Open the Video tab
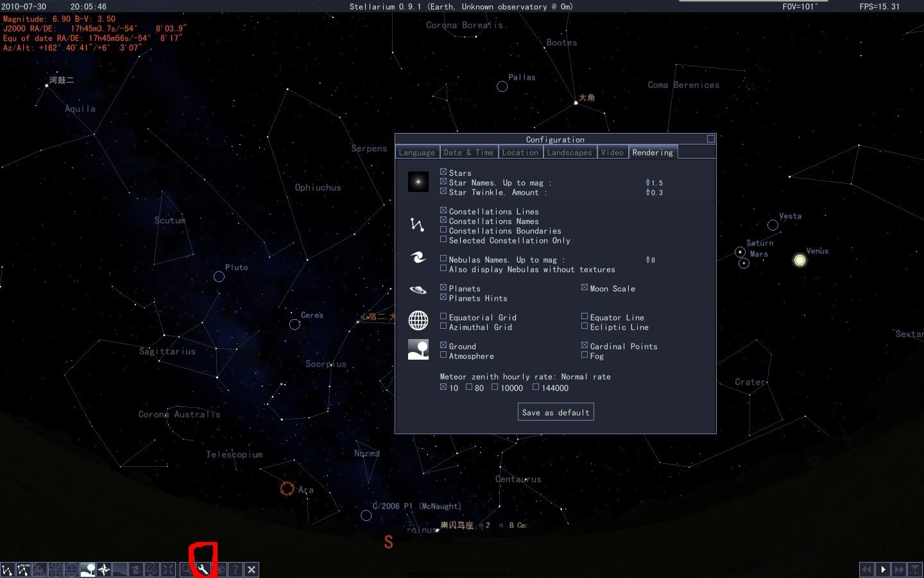The image size is (924, 578). [612, 152]
